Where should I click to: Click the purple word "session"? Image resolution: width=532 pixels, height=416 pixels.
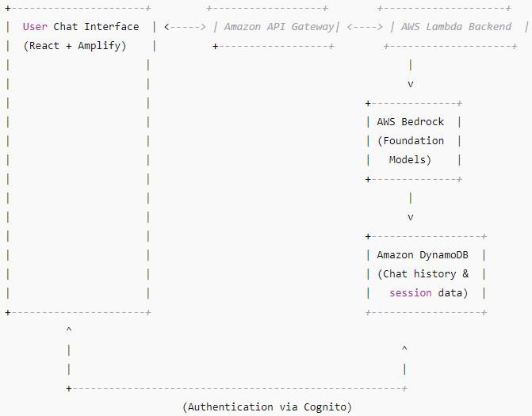click(x=411, y=292)
